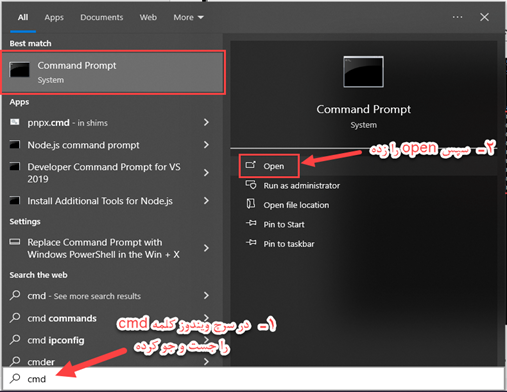Click the Pin to Start pin icon
This screenshot has width=507, height=392.
click(251, 223)
